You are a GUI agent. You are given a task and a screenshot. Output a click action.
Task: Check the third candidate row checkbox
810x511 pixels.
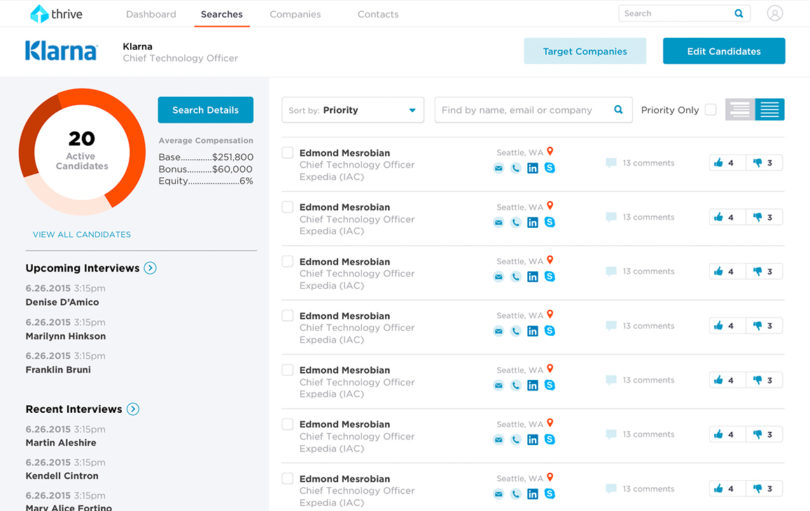pyautogui.click(x=287, y=261)
